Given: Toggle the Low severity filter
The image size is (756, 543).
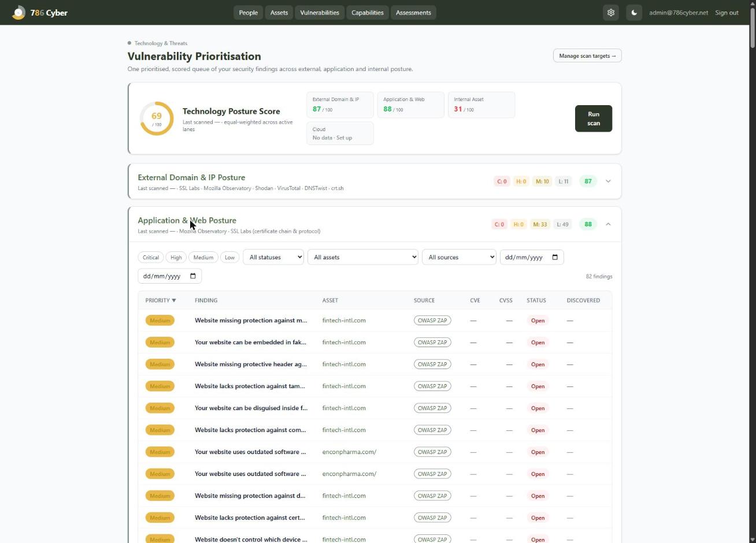Looking at the screenshot, I should pos(230,257).
